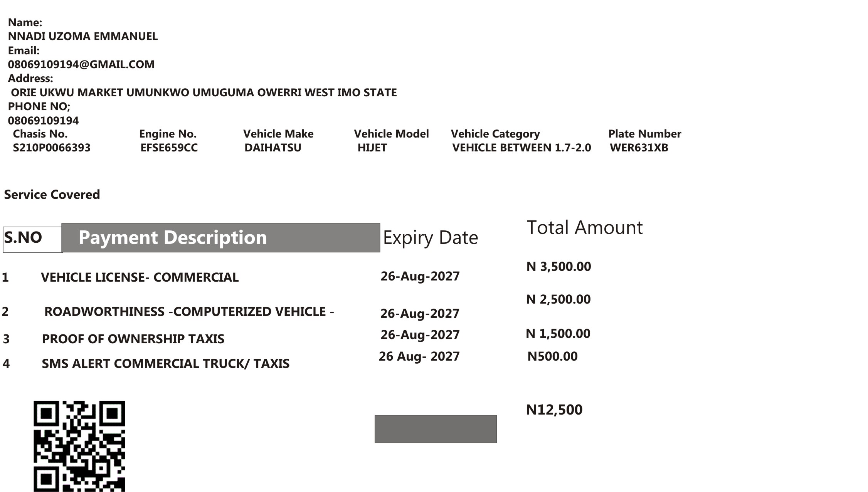Click the Expiry Date column heading
This screenshot has height=492, width=868.
pos(430,238)
